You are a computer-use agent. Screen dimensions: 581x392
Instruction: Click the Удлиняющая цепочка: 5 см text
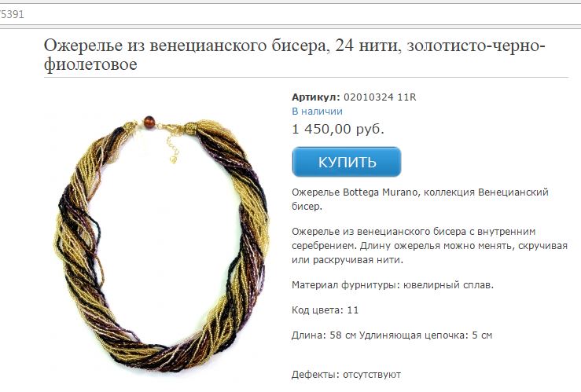[425, 335]
